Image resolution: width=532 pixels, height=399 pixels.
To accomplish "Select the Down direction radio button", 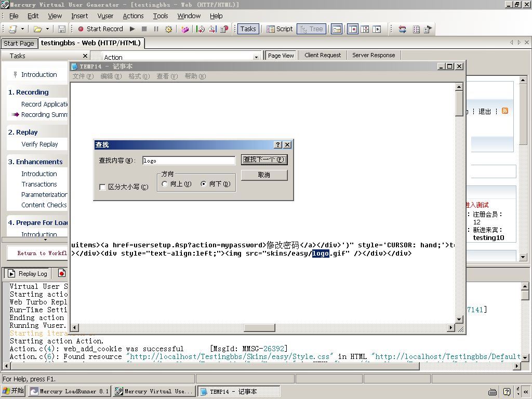I will click(x=203, y=184).
